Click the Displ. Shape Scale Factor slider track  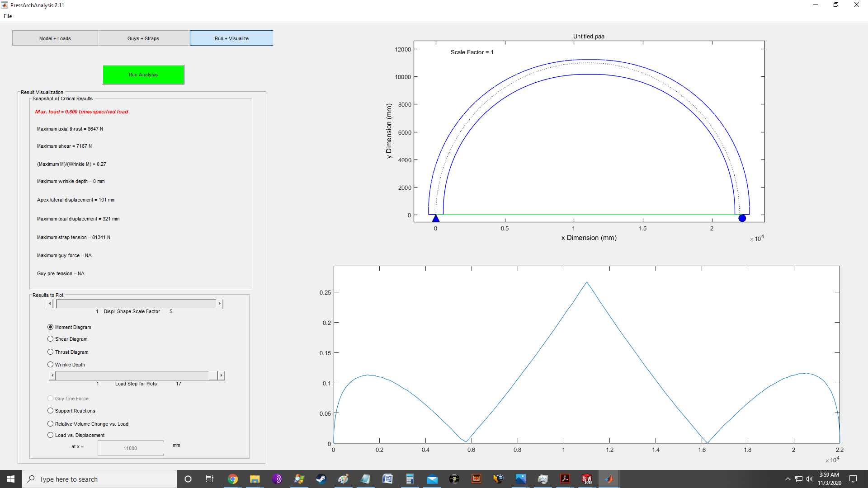tap(135, 304)
